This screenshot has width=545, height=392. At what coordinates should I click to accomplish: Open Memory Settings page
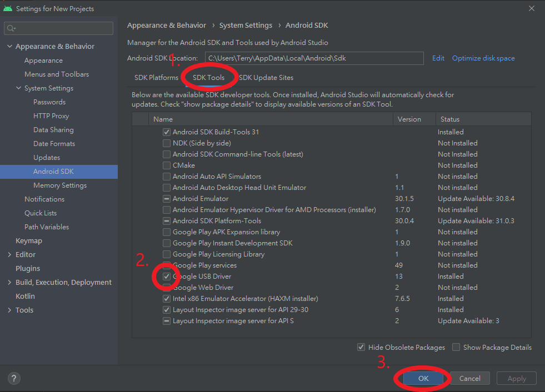point(60,185)
